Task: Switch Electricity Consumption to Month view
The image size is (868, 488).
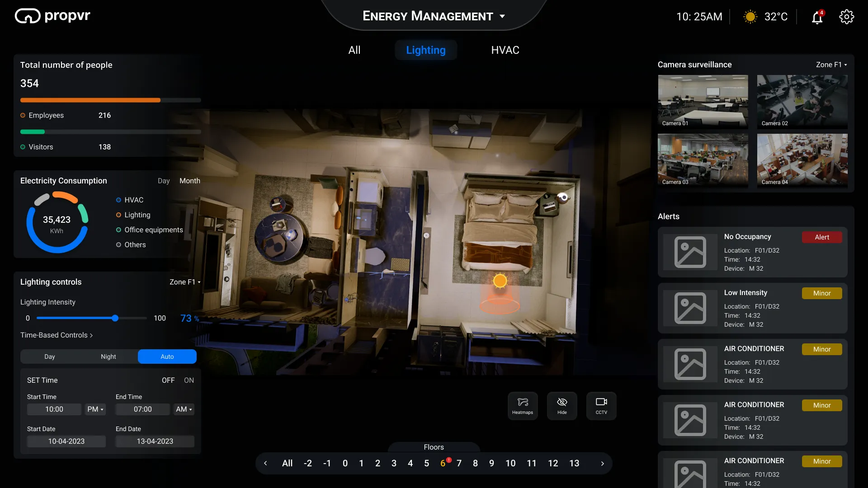Action: click(189, 181)
